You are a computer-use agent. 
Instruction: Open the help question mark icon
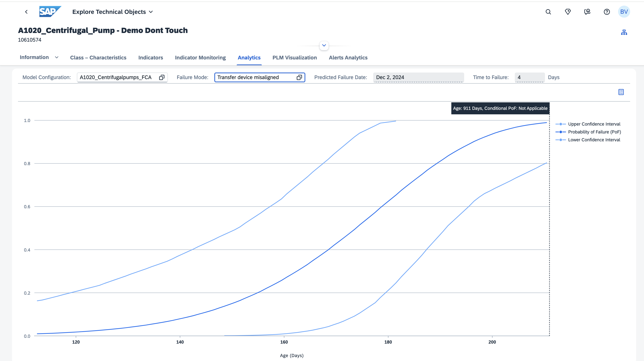607,12
